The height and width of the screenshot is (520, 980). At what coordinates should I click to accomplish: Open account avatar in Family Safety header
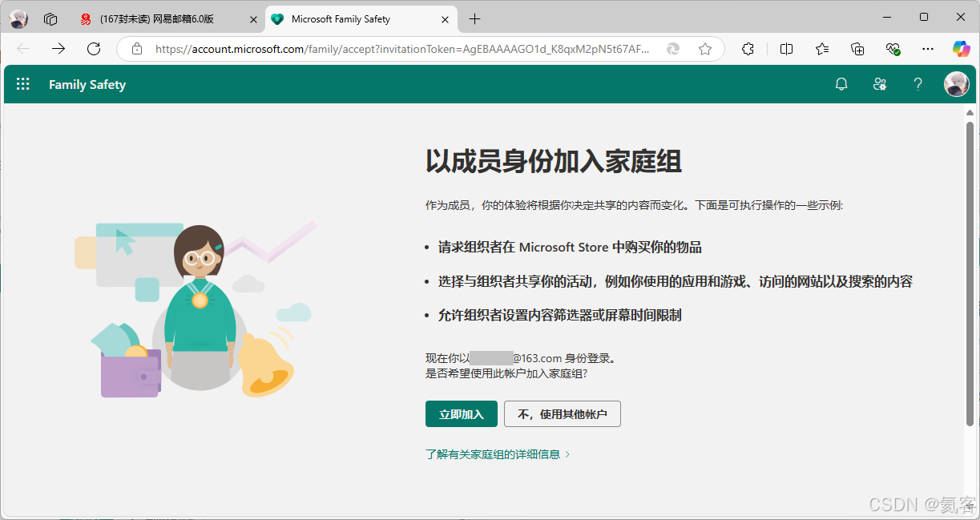pos(957,84)
